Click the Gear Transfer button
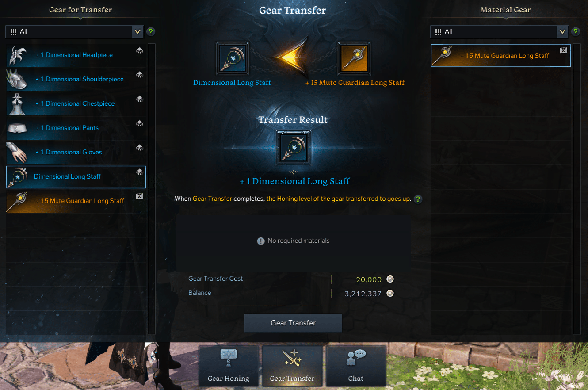The width and height of the screenshot is (588, 390). click(293, 323)
